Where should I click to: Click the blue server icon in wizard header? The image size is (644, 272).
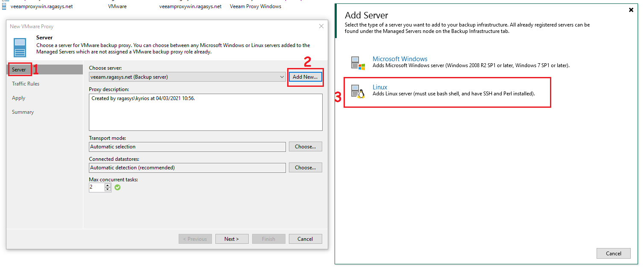click(20, 47)
